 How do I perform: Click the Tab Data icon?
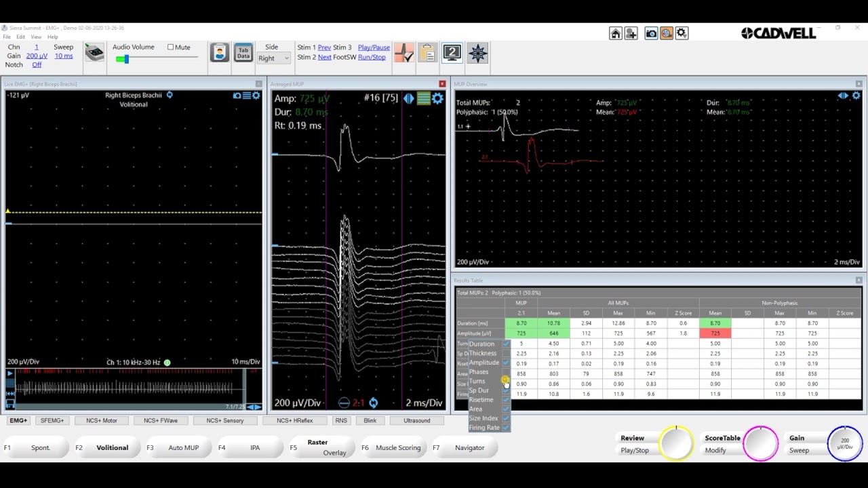click(x=243, y=53)
